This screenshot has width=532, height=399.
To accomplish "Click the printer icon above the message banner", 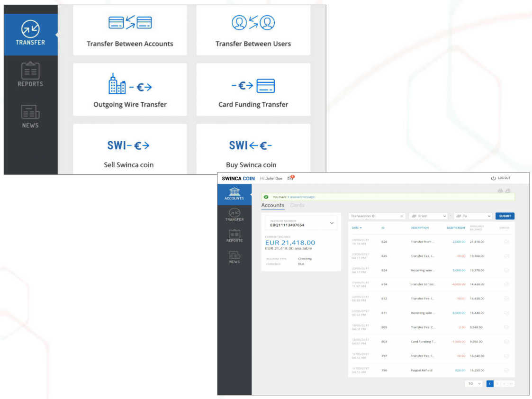I will pyautogui.click(x=500, y=190).
